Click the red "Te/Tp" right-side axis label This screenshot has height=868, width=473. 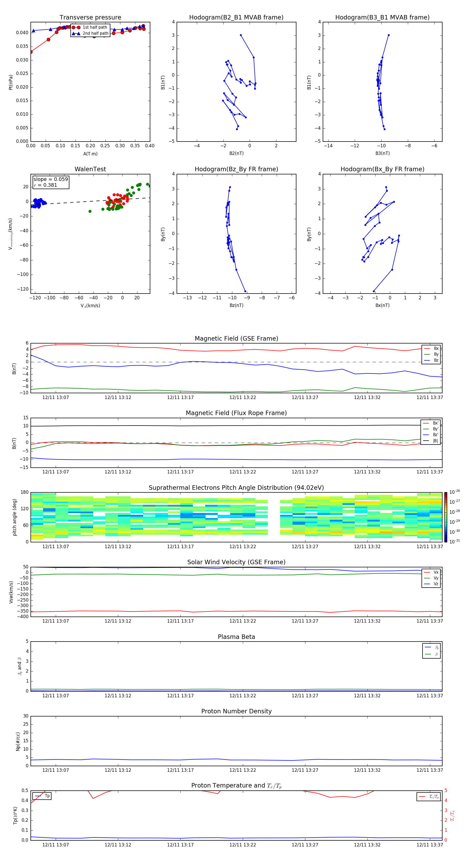[x=453, y=815]
